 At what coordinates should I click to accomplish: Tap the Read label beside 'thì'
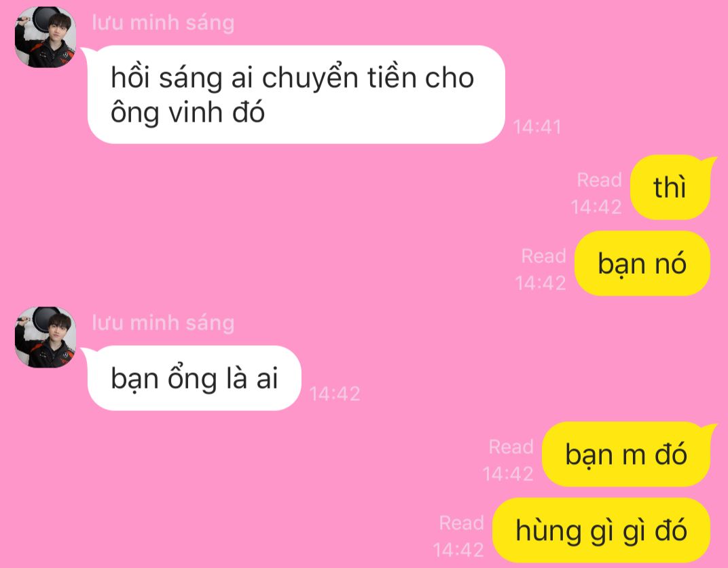pyautogui.click(x=599, y=180)
